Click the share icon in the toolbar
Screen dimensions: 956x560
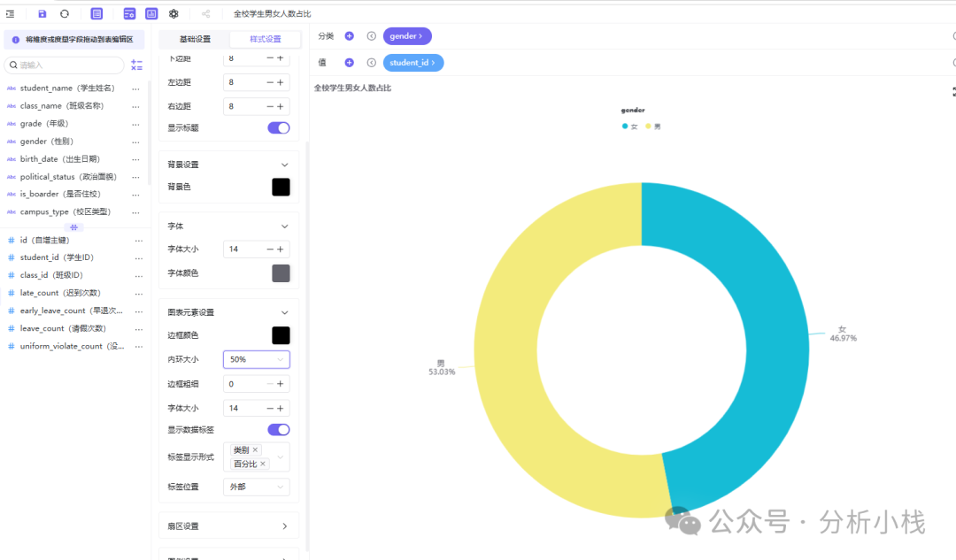206,13
